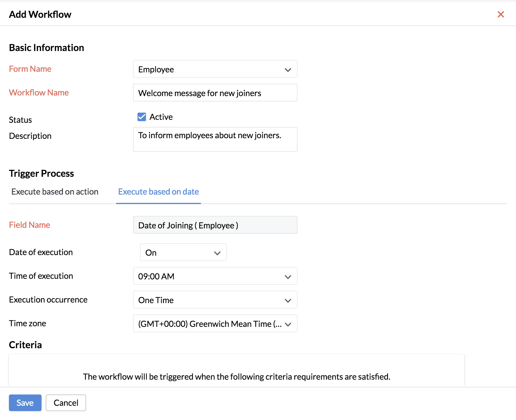Cancel adding the workflow
The height and width of the screenshot is (420, 516).
point(66,403)
